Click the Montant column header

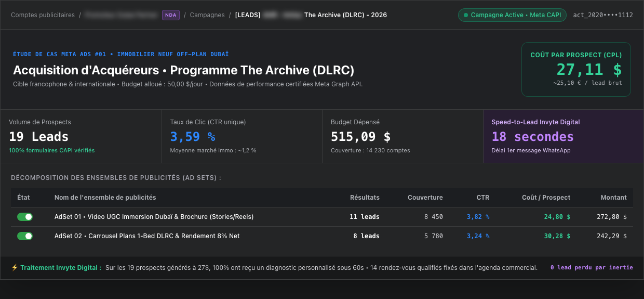click(x=614, y=198)
